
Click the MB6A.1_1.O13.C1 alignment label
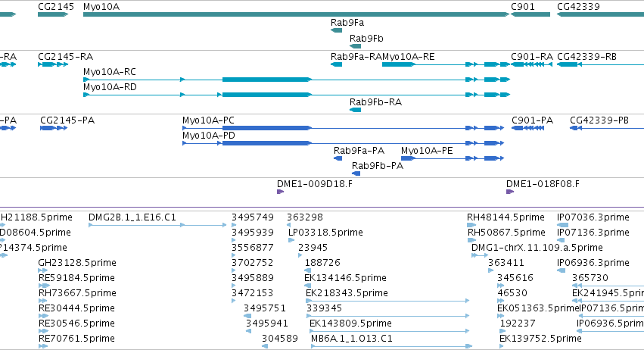pyautogui.click(x=352, y=339)
